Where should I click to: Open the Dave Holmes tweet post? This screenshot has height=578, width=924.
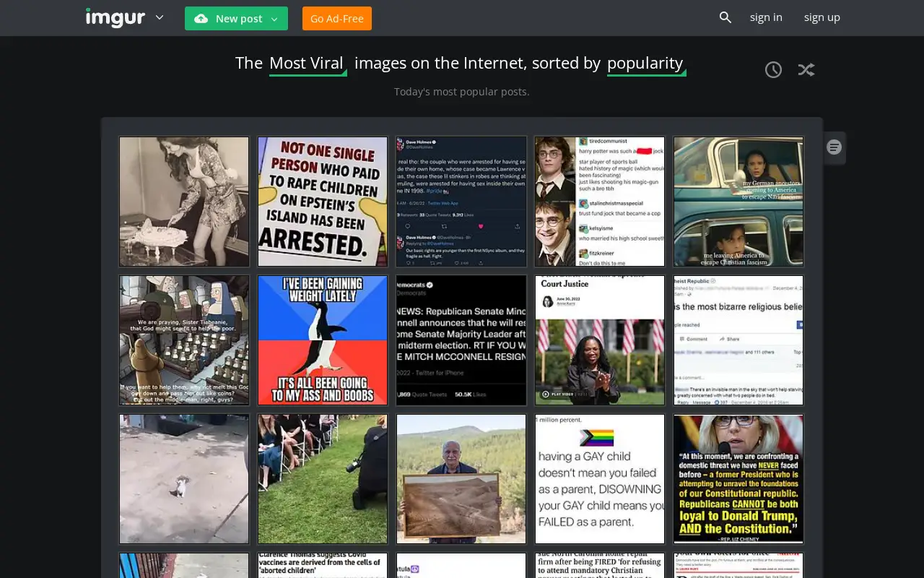[461, 202]
